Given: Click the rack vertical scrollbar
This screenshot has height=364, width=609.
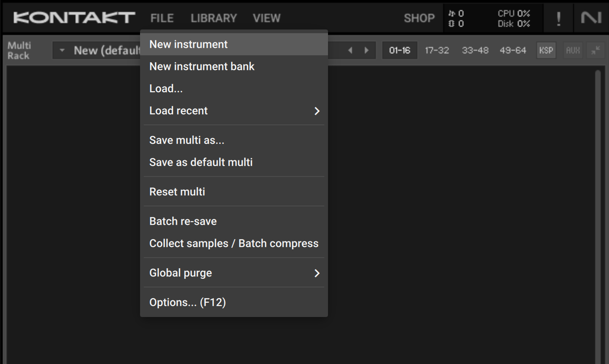Looking at the screenshot, I should pyautogui.click(x=597, y=217).
